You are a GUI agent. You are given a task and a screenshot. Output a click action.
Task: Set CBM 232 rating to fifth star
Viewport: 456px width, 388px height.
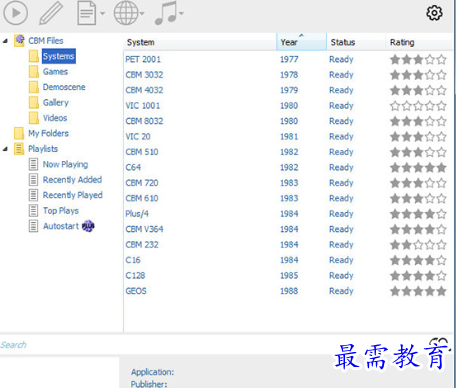click(441, 245)
